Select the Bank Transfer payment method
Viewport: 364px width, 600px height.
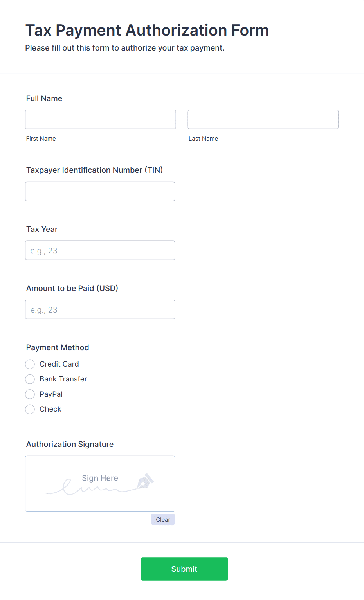tap(30, 379)
